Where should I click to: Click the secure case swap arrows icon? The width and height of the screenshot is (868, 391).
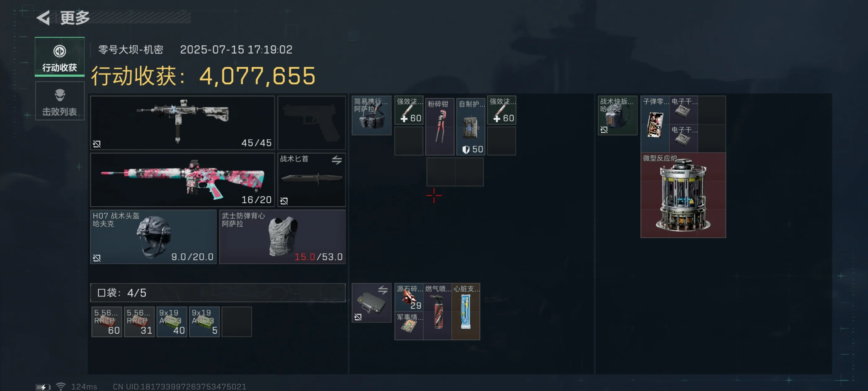[x=383, y=290]
